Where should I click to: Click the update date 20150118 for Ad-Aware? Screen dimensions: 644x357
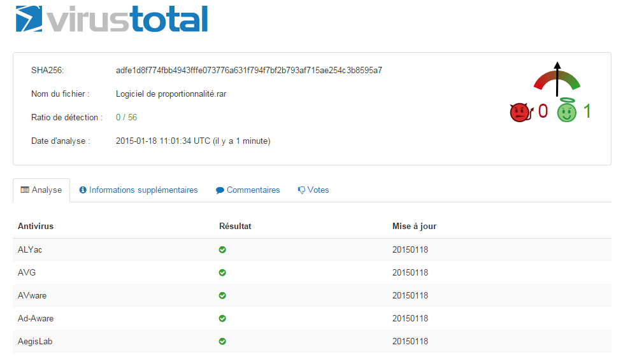coord(410,318)
